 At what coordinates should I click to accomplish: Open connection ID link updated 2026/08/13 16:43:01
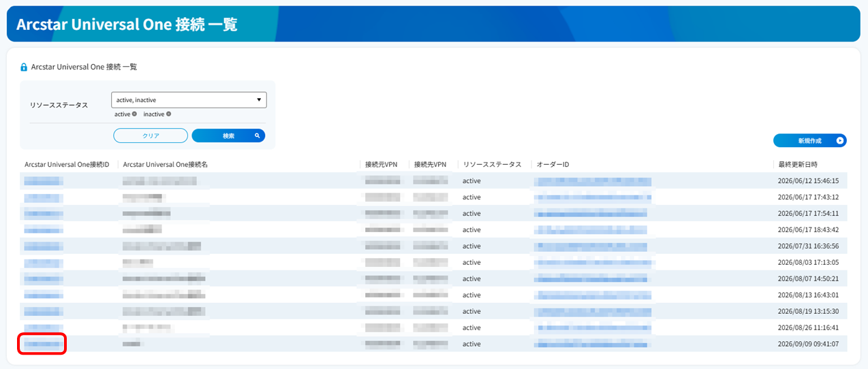point(43,295)
